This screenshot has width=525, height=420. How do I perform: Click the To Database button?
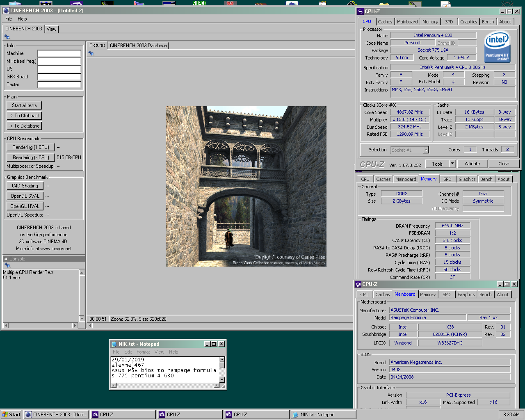click(24, 126)
